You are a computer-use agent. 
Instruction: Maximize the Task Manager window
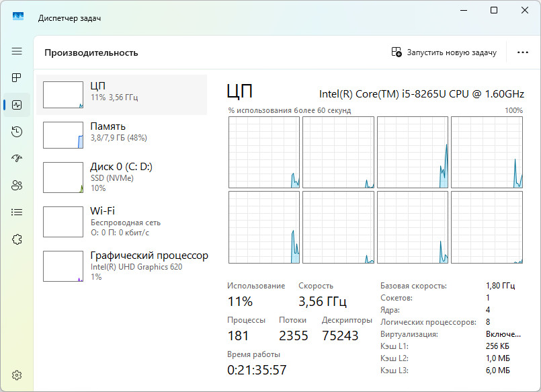tap(494, 11)
